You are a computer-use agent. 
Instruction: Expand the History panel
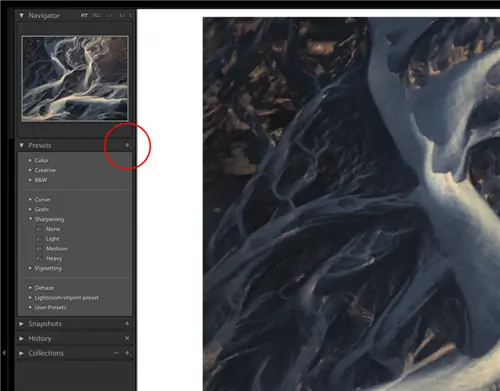pyautogui.click(x=22, y=338)
